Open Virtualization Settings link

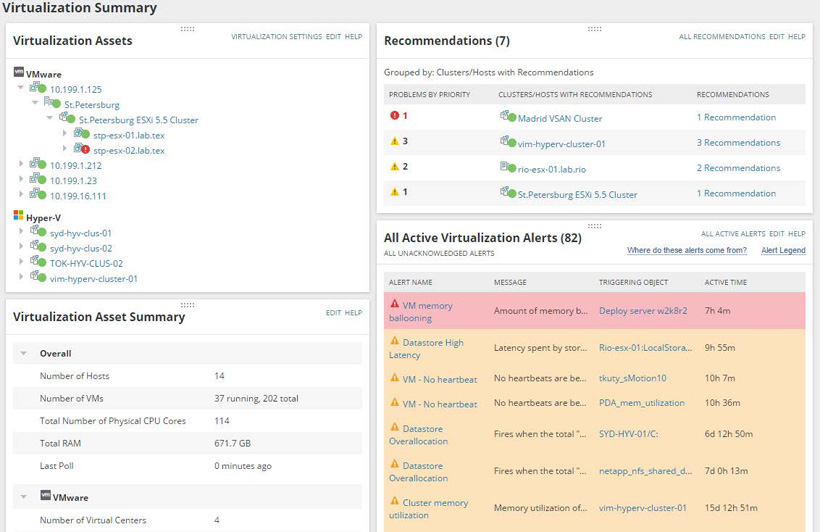pos(276,37)
